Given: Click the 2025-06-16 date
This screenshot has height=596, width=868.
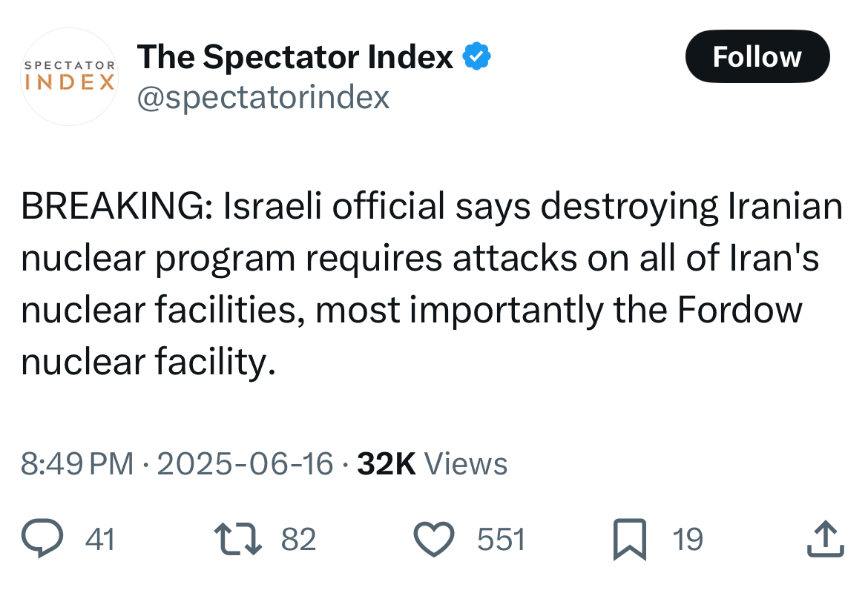Looking at the screenshot, I should click(246, 464).
